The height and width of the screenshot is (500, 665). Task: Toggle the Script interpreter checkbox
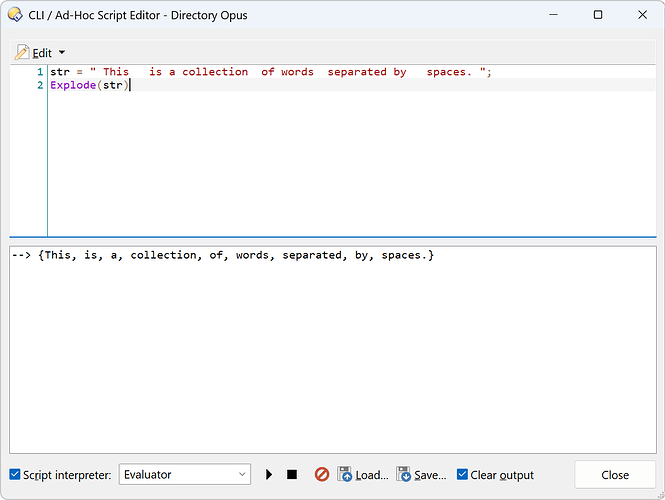coord(14,475)
